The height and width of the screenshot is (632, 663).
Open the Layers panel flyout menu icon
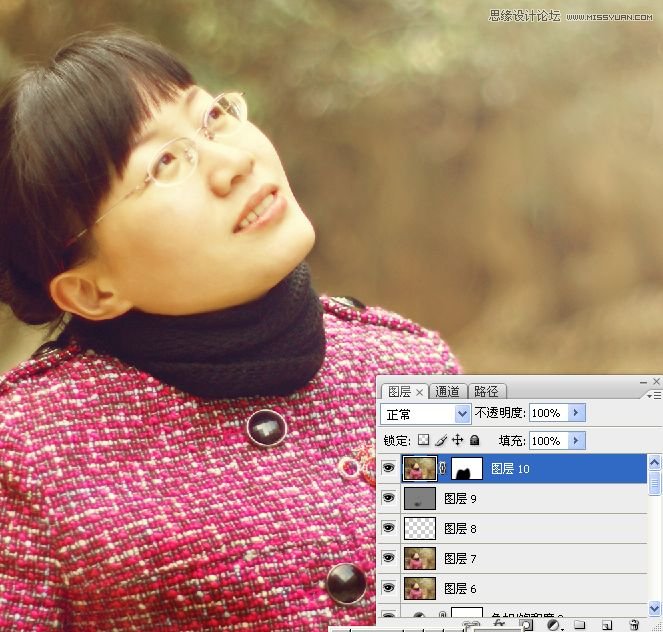point(654,395)
